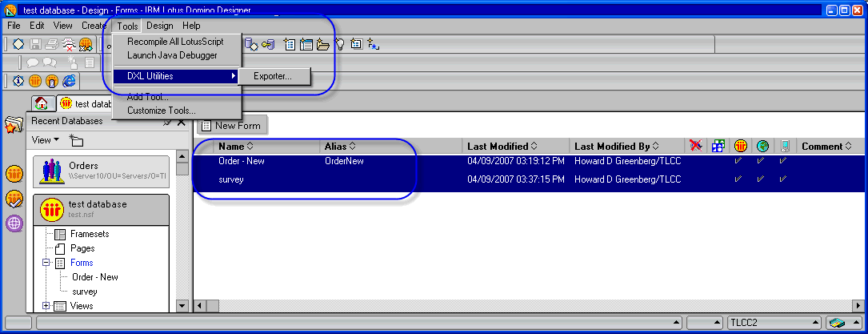The image size is (868, 334).
Task: Click the new page sparkle icon
Action: pyautogui.click(x=357, y=44)
